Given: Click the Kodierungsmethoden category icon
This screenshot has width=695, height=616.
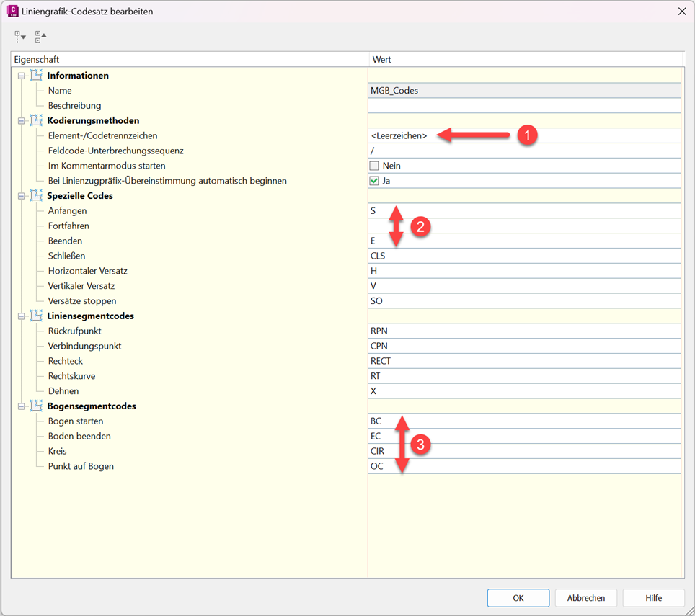Looking at the screenshot, I should click(x=36, y=120).
